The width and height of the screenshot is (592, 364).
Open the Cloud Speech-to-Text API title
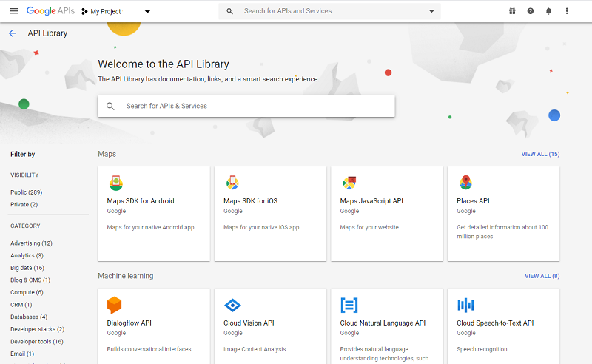point(495,323)
